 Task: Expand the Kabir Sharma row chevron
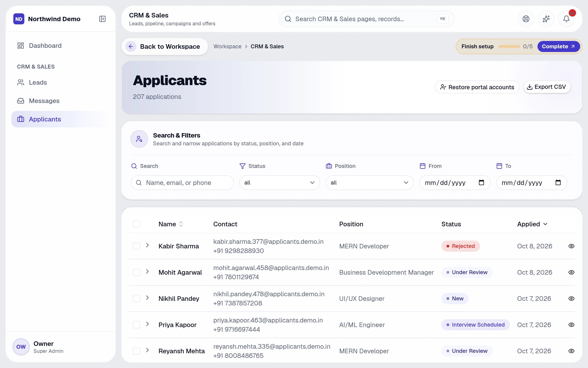[147, 245]
